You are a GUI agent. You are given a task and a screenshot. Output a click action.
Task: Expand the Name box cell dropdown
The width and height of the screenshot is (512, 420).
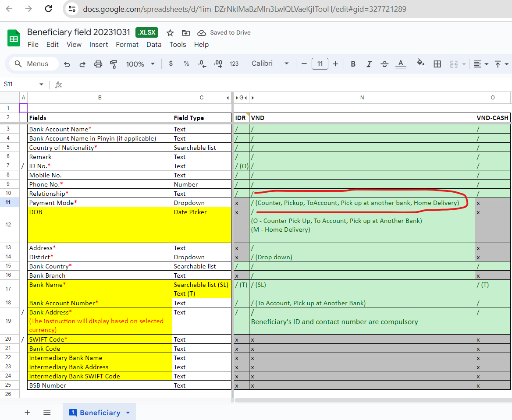pyautogui.click(x=41, y=85)
